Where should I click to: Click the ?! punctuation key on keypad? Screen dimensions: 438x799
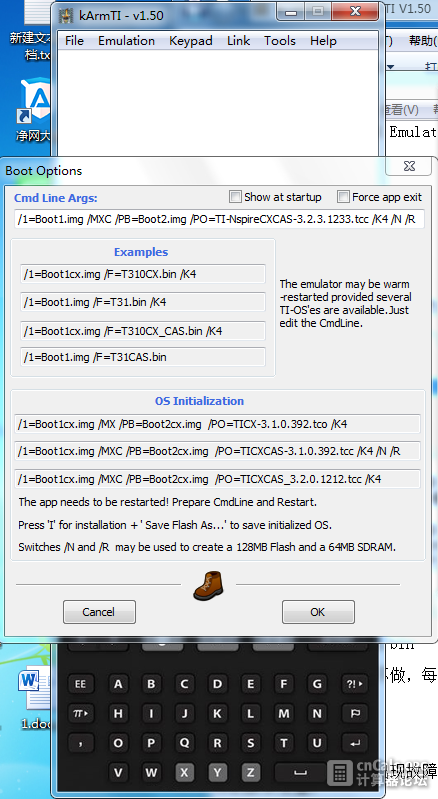355,684
